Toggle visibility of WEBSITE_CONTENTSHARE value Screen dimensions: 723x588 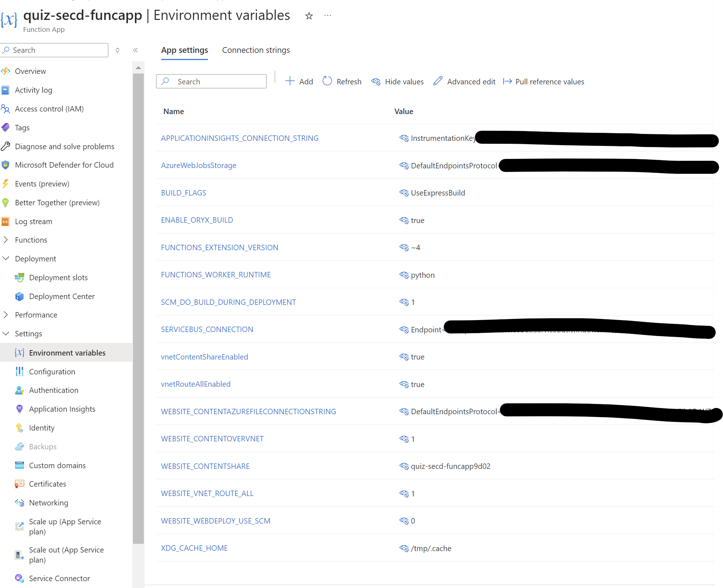pyautogui.click(x=404, y=466)
